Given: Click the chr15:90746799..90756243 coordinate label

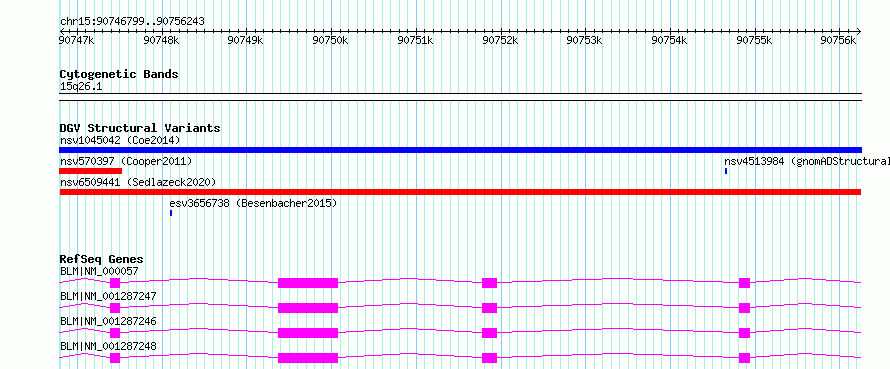Looking at the screenshot, I should [132, 22].
